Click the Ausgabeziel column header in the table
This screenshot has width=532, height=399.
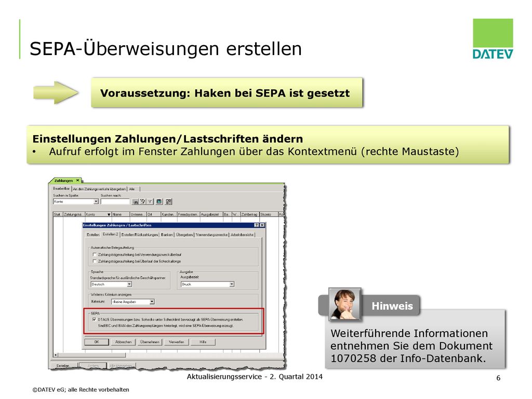(211, 215)
